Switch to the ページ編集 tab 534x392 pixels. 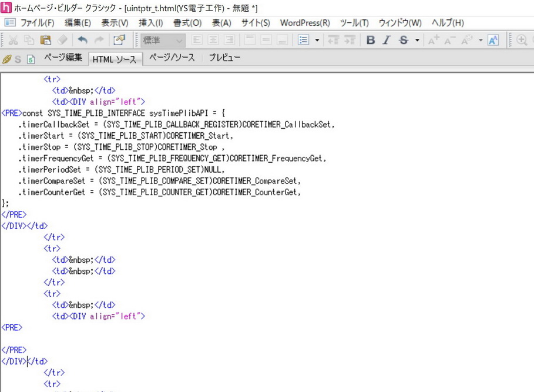(63, 58)
